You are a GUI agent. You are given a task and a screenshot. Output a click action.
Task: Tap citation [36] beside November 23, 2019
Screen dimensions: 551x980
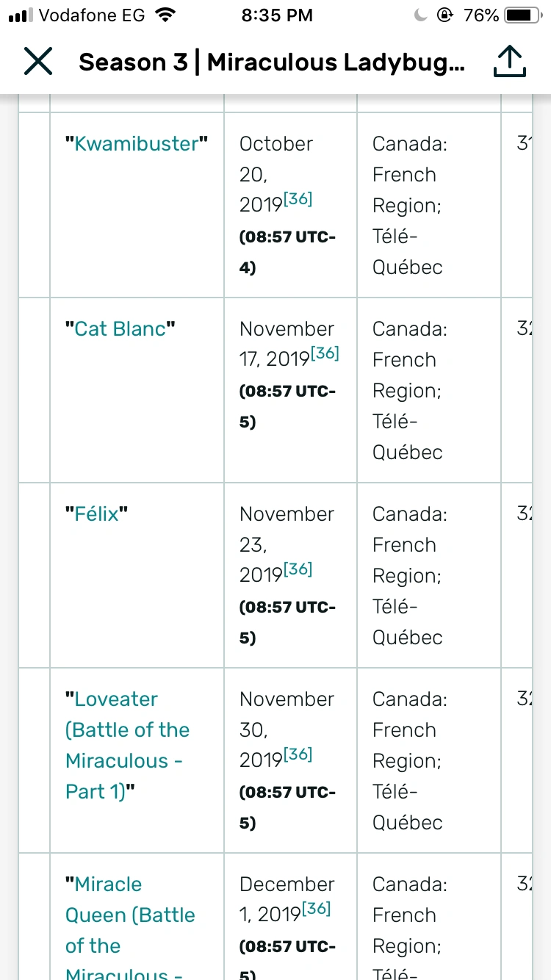(298, 570)
